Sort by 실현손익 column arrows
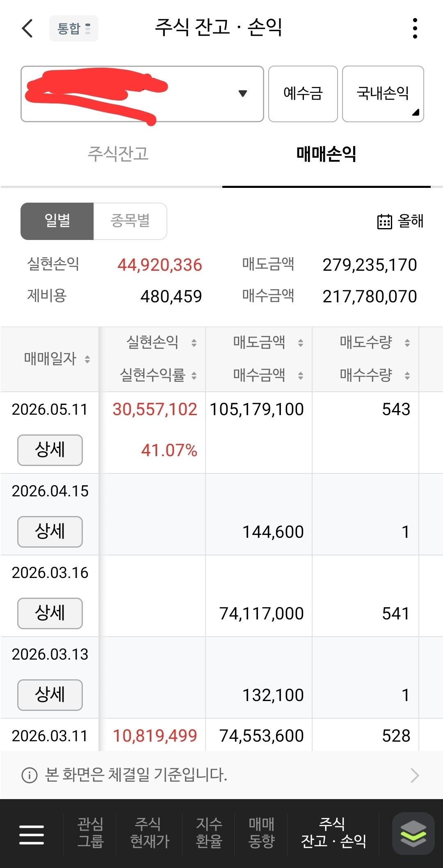 coord(194,343)
